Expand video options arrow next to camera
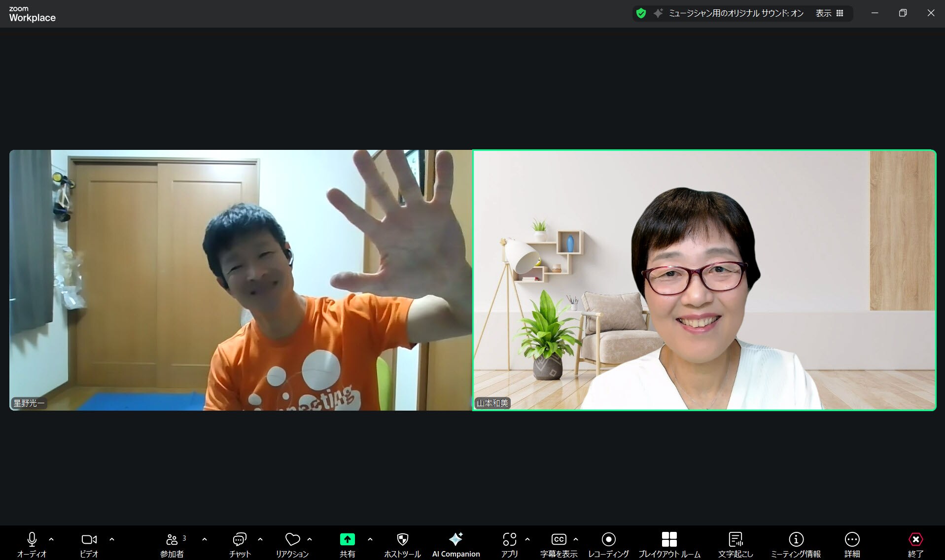 (x=112, y=539)
